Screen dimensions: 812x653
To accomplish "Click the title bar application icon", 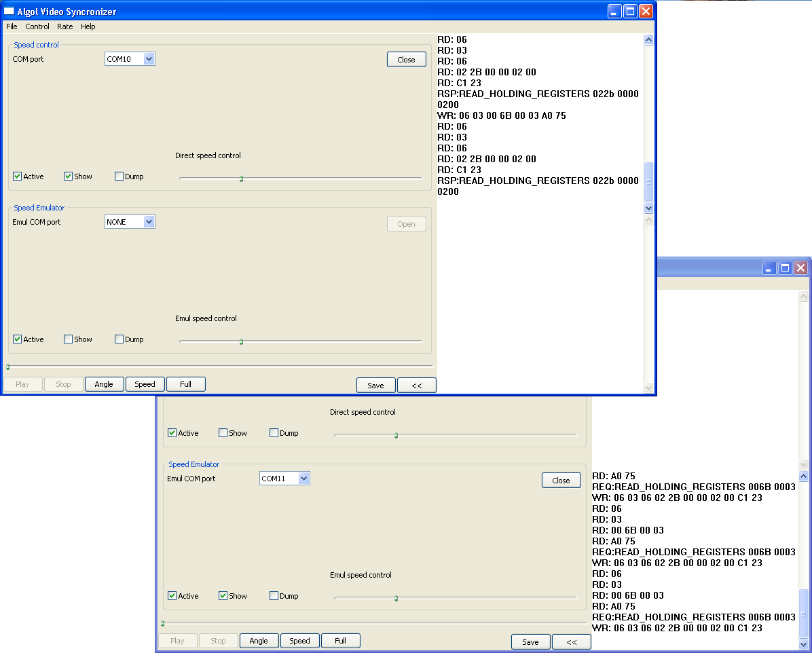I will pyautogui.click(x=9, y=11).
